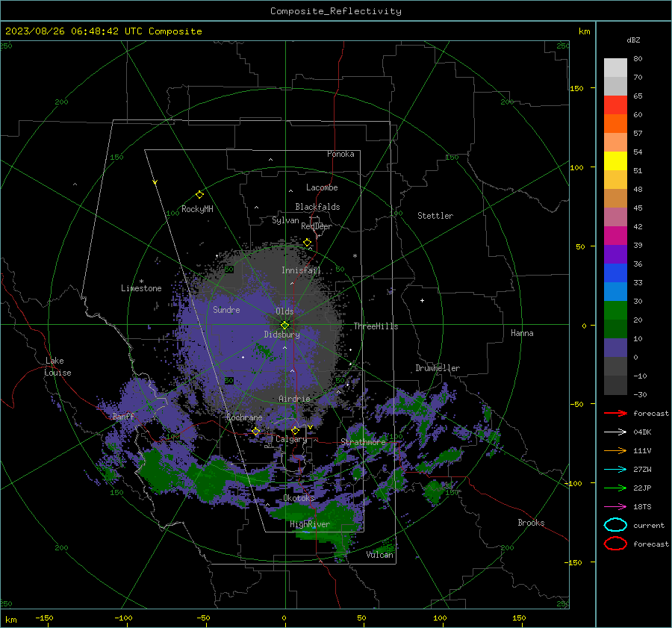
Task: Click the RedDeer city label
Action: (x=317, y=226)
